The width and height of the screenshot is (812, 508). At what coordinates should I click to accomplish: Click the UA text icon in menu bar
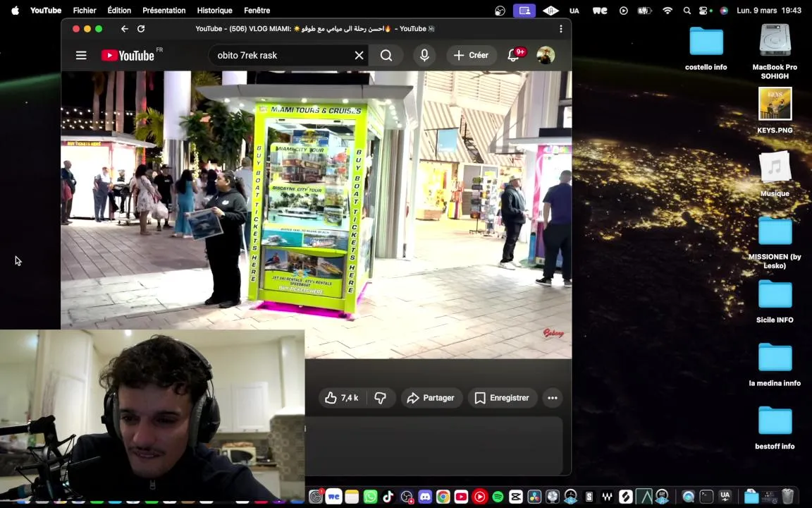coord(574,11)
